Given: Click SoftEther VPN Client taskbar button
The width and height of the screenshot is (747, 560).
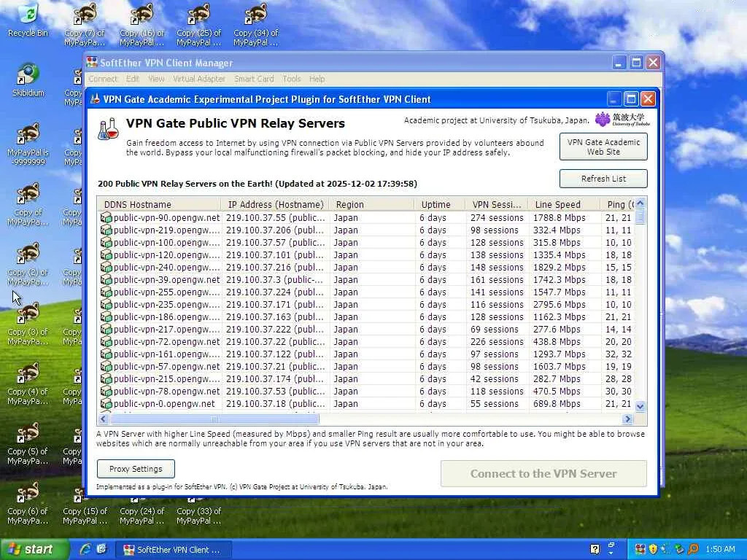Looking at the screenshot, I should click(174, 550).
